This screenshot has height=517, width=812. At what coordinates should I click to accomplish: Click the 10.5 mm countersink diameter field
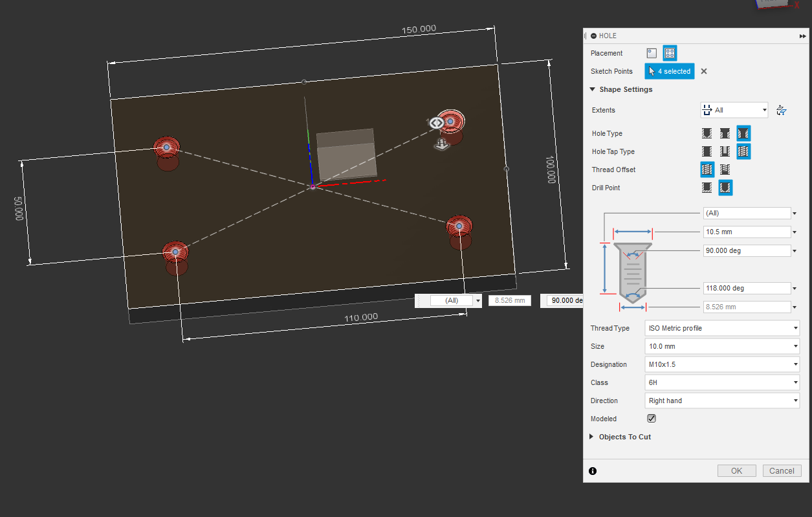coord(747,232)
